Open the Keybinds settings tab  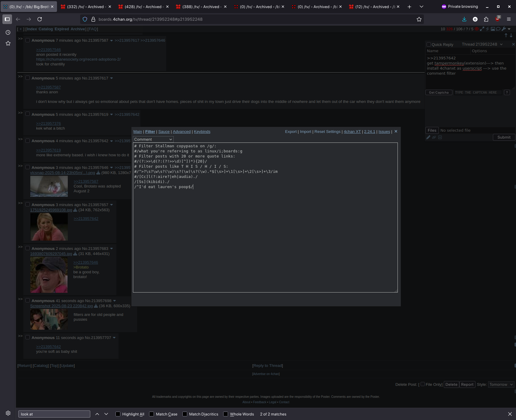[202, 132]
